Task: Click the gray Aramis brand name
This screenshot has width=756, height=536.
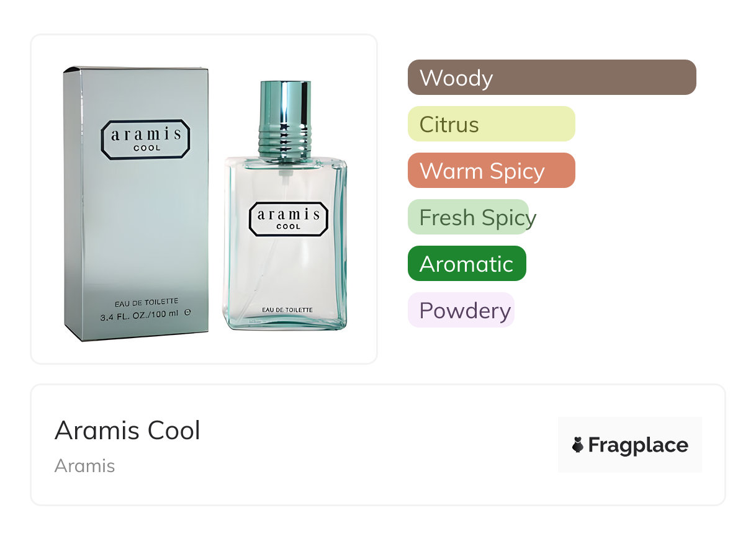Action: tap(84, 466)
